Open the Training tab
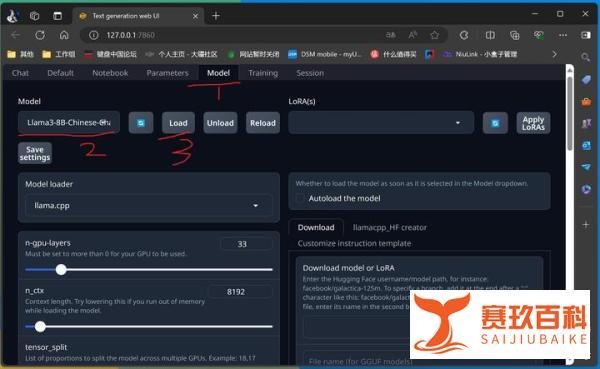The image size is (600, 369). [263, 73]
